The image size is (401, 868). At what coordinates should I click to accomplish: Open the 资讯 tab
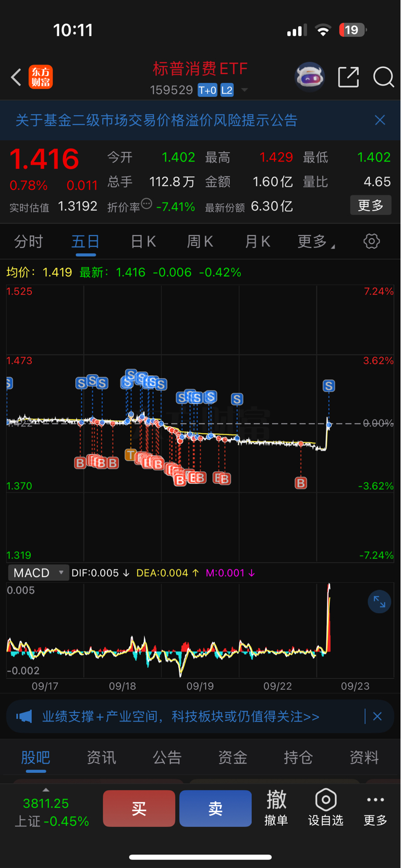pyautogui.click(x=102, y=757)
